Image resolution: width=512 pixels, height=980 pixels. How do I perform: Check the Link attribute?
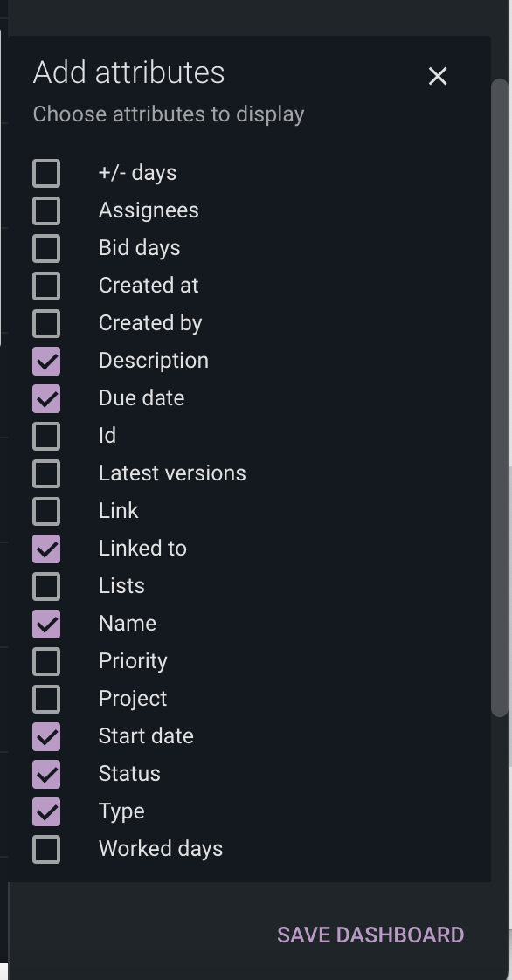coord(47,510)
